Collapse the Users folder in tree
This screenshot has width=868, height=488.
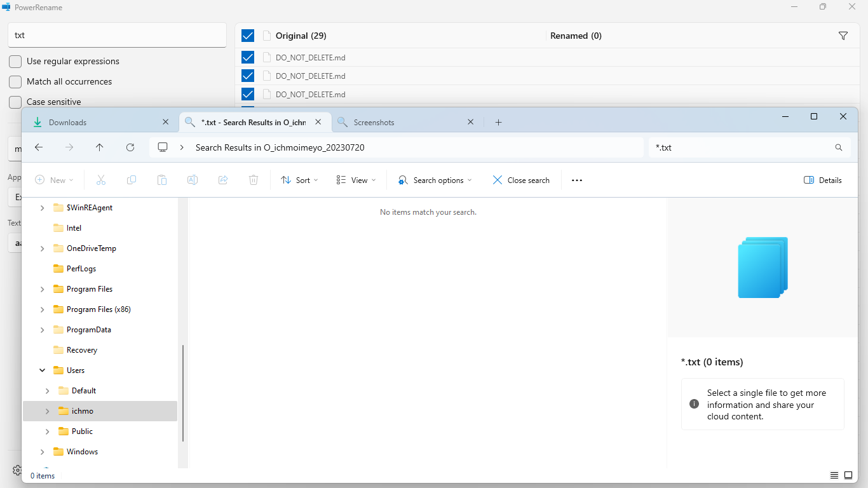pos(43,370)
